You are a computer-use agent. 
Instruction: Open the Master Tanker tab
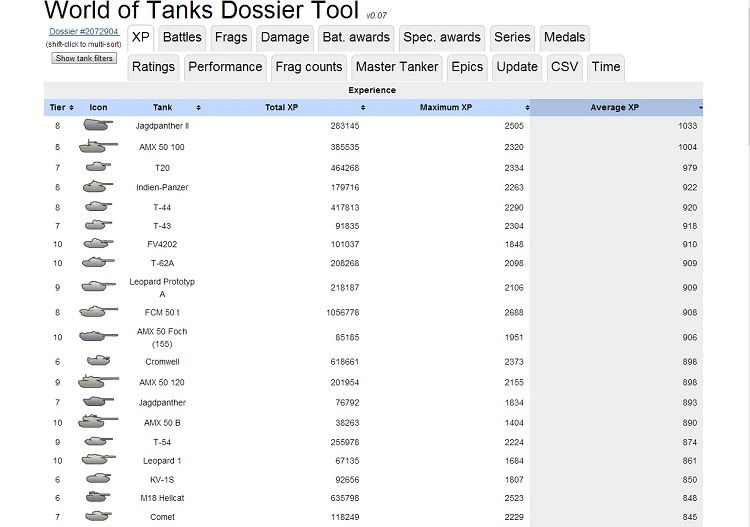pos(397,67)
